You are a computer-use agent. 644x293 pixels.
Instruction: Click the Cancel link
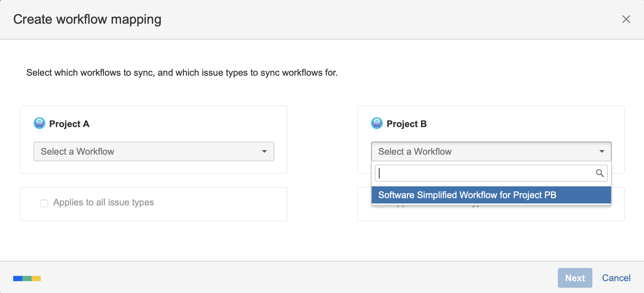616,278
